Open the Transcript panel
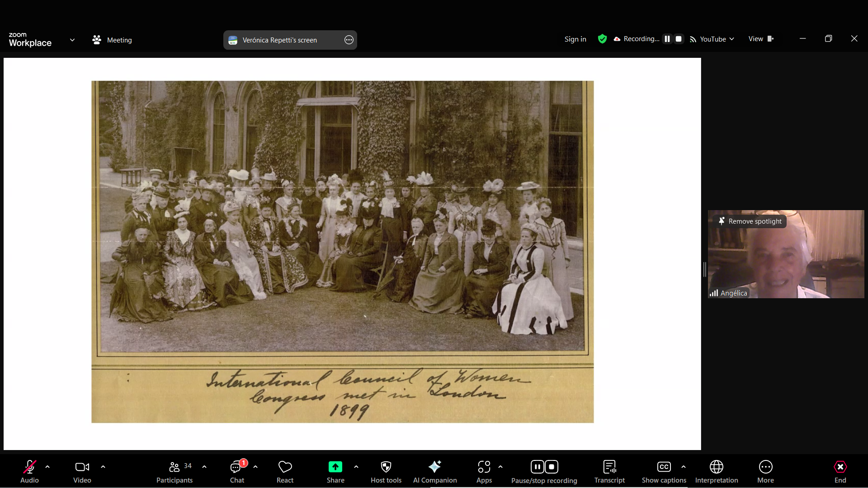Screen dimensions: 868x488 pyautogui.click(x=609, y=471)
